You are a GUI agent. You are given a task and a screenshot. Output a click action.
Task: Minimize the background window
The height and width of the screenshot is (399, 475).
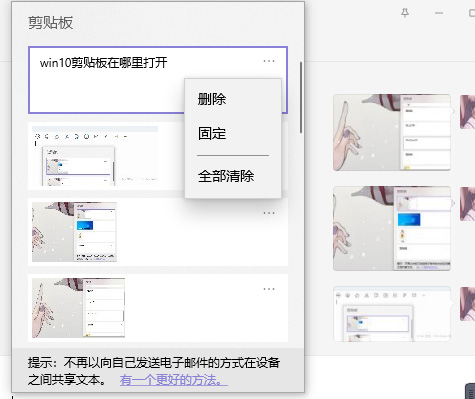439,13
